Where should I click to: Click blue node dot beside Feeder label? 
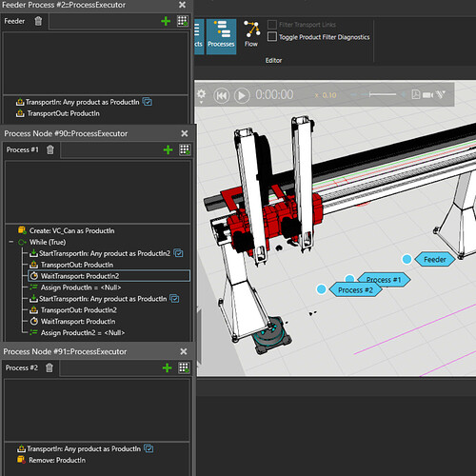pos(407,259)
